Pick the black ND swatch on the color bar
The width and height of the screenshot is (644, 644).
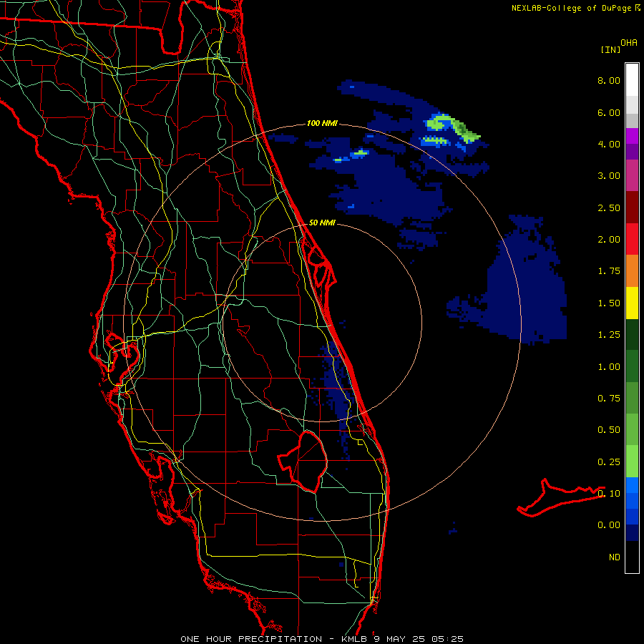tap(632, 557)
